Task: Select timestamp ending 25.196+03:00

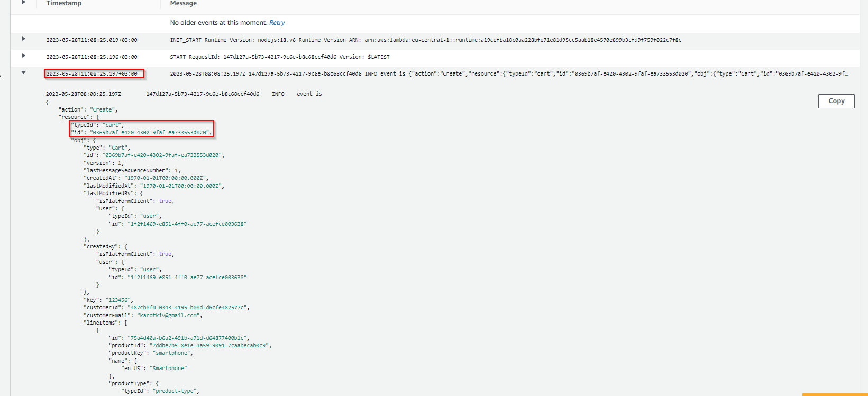Action: [92, 57]
